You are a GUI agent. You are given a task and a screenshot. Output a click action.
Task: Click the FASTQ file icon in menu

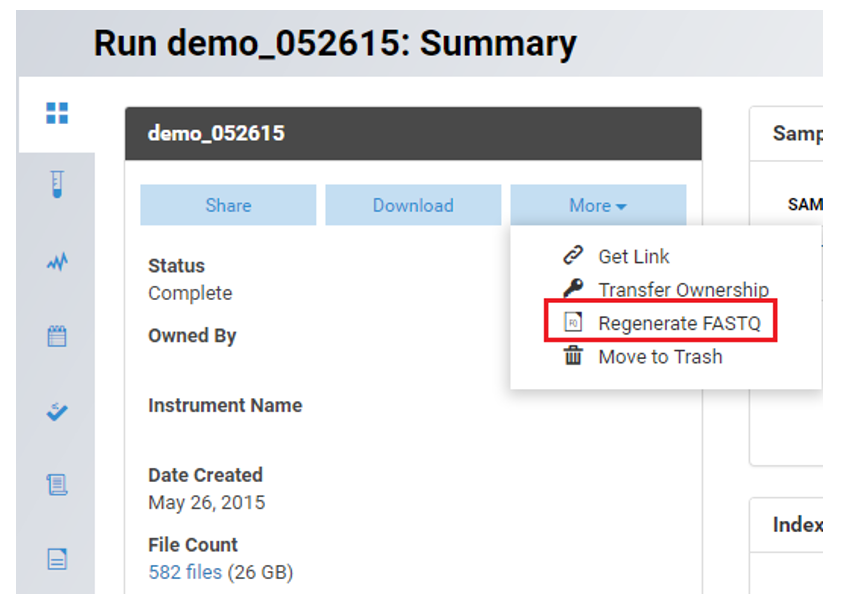[x=573, y=323]
